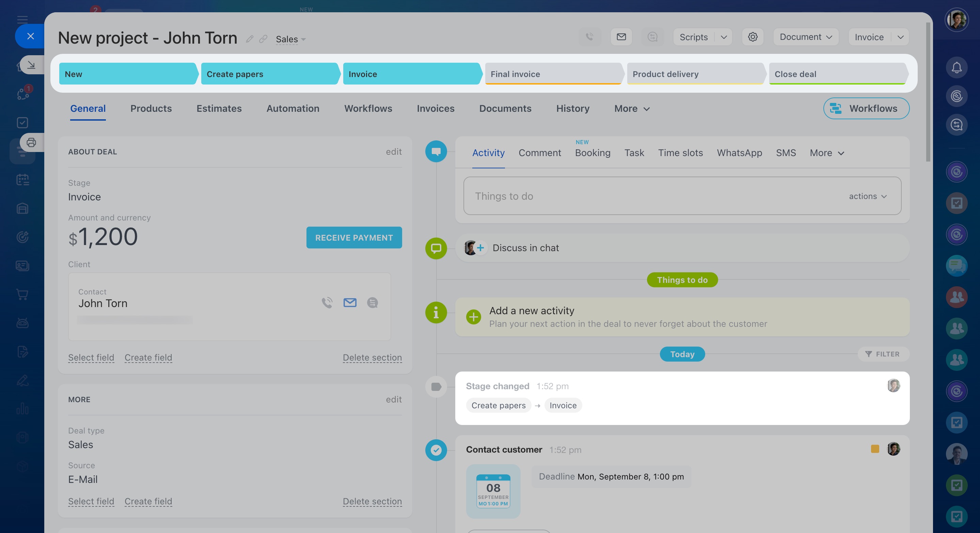Open the Document dropdown menu
The height and width of the screenshot is (533, 980).
[806, 37]
